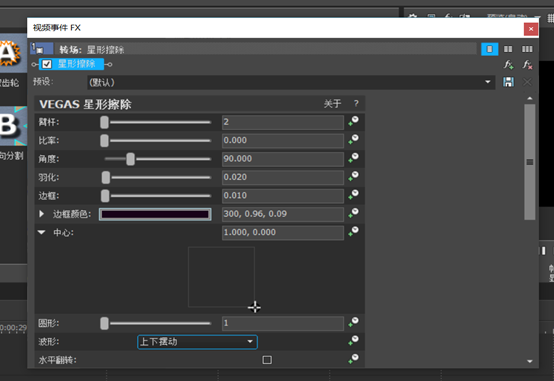Click the animate icon for 中心 row
Image resolution: width=554 pixels, height=381 pixels.
[353, 231]
